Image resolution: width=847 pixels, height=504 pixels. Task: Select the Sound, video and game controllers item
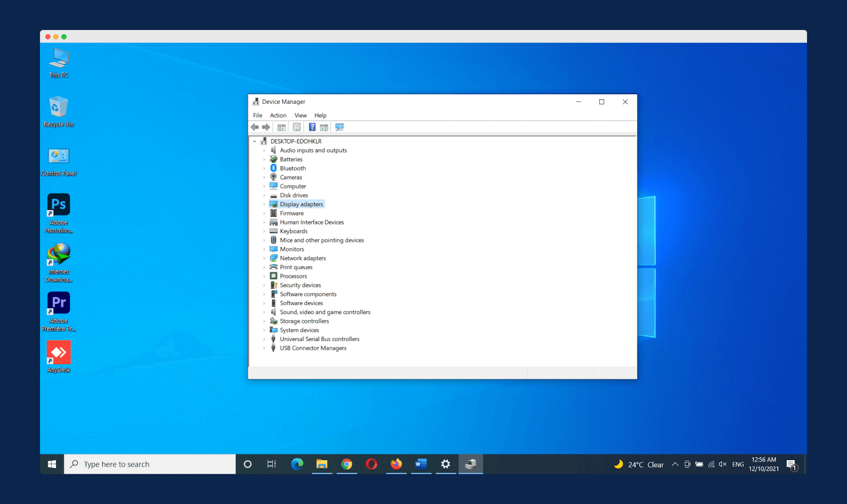coord(325,312)
